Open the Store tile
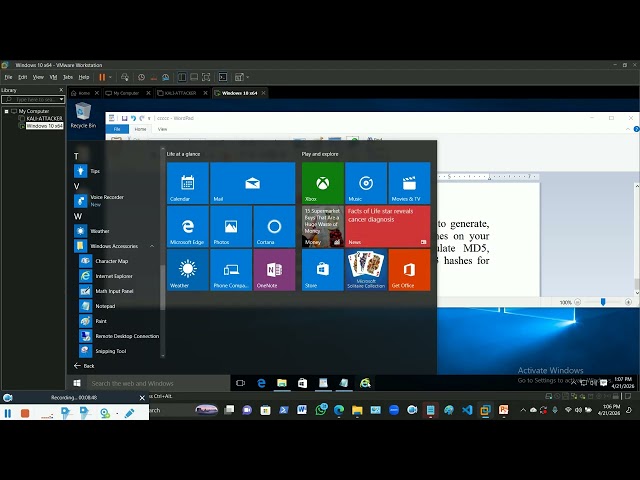This screenshot has width=640, height=480. coord(323,270)
